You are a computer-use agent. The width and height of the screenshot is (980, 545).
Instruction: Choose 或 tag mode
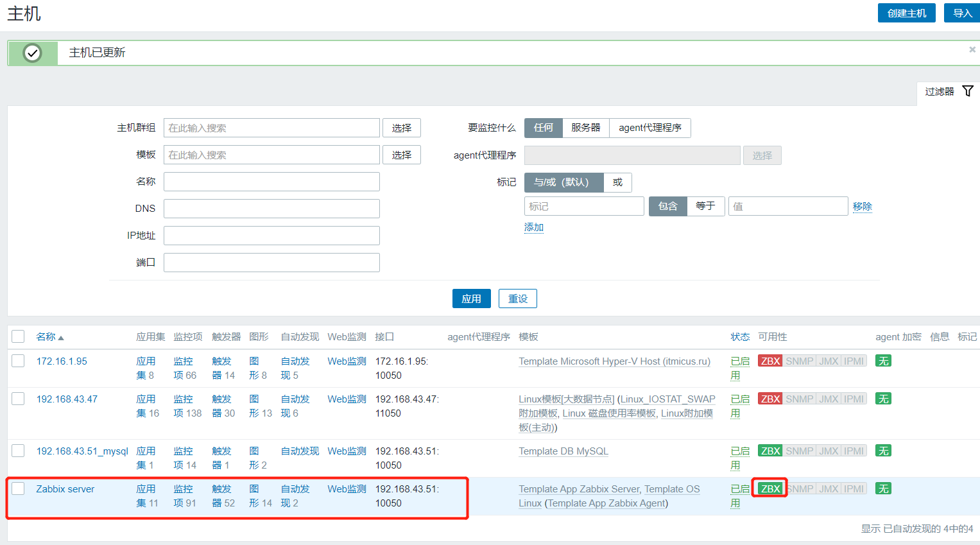coord(618,182)
